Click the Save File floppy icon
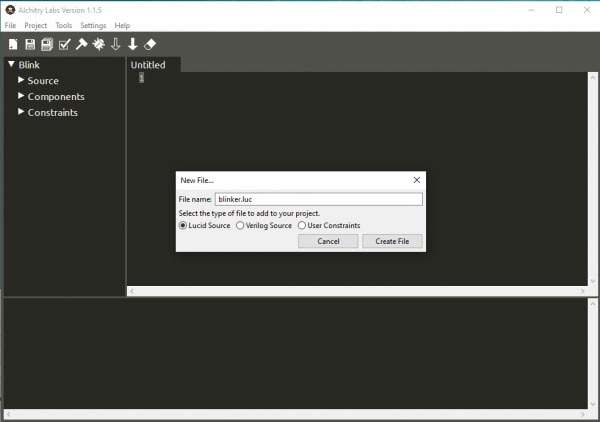 tap(30, 44)
